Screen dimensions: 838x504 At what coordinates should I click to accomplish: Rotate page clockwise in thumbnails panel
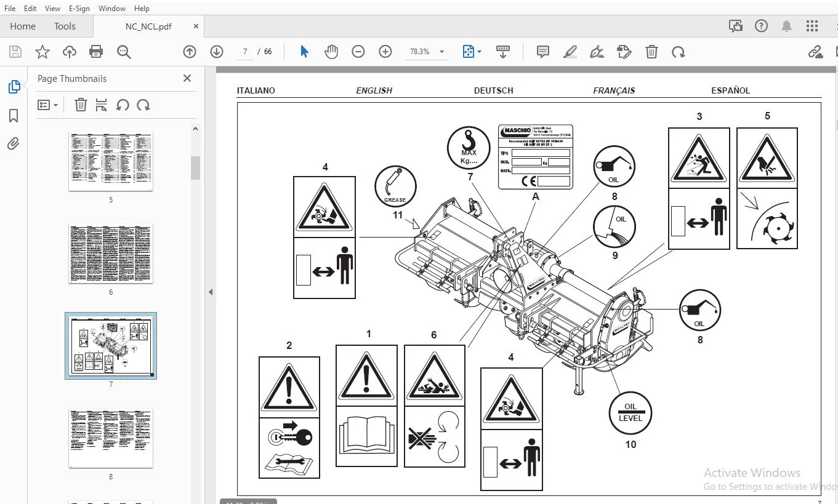143,105
